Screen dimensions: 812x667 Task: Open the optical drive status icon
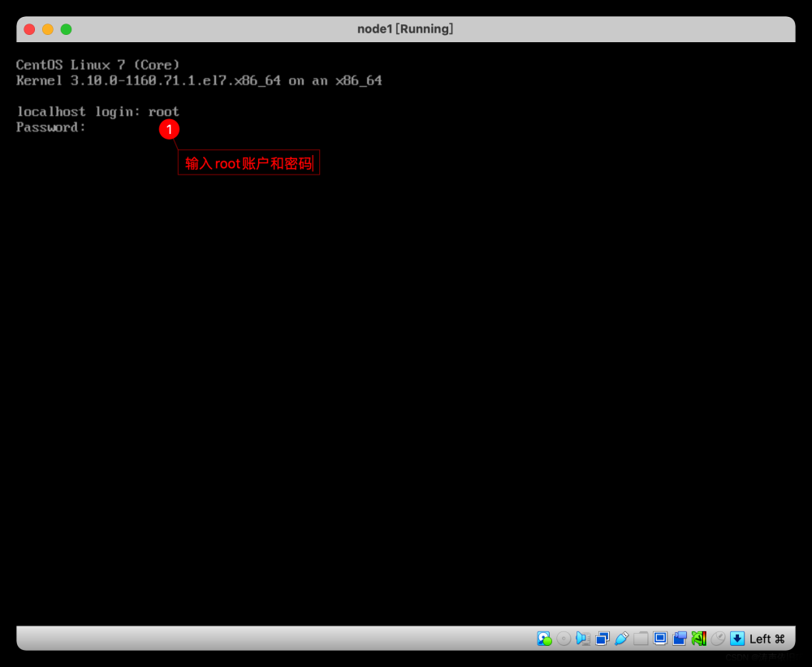click(564, 639)
